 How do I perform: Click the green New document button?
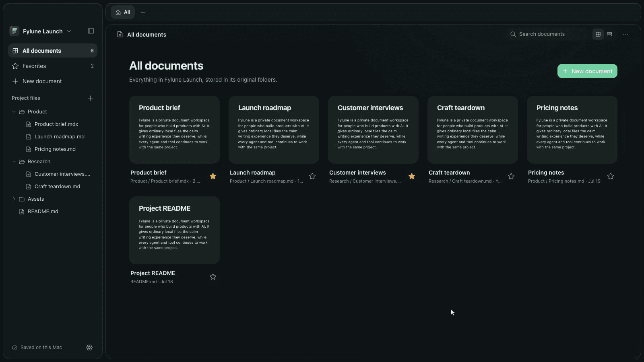click(587, 71)
